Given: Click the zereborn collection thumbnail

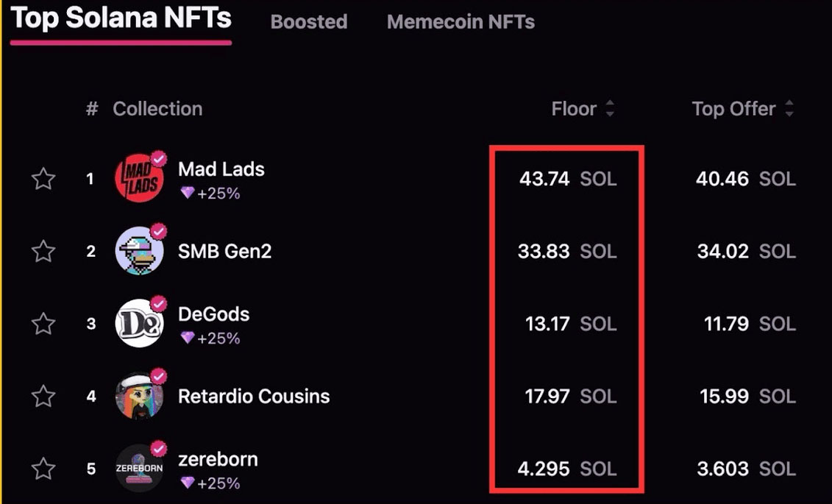Looking at the screenshot, I should click(x=139, y=469).
